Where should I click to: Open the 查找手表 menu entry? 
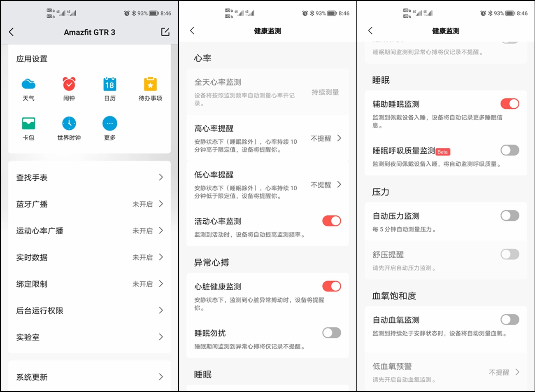89,177
